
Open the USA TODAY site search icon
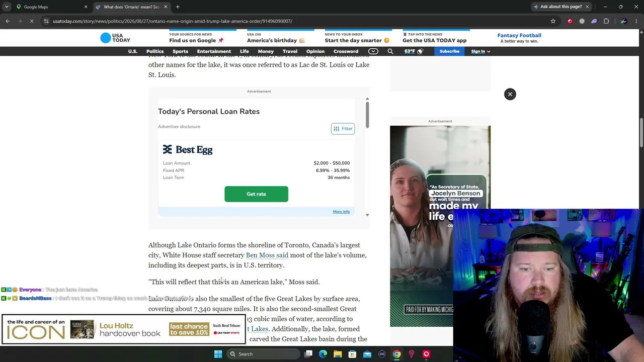click(x=390, y=51)
